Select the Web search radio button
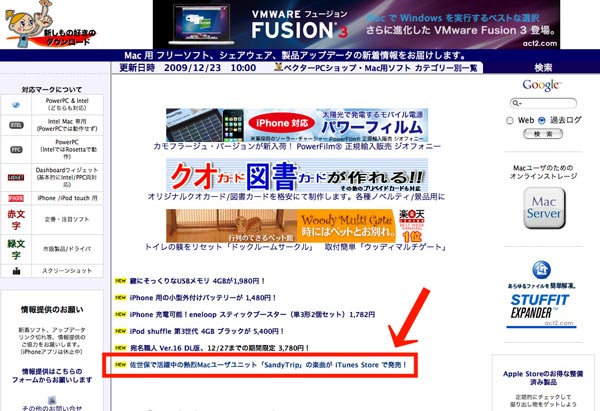The width and height of the screenshot is (600, 411). pyautogui.click(x=510, y=121)
